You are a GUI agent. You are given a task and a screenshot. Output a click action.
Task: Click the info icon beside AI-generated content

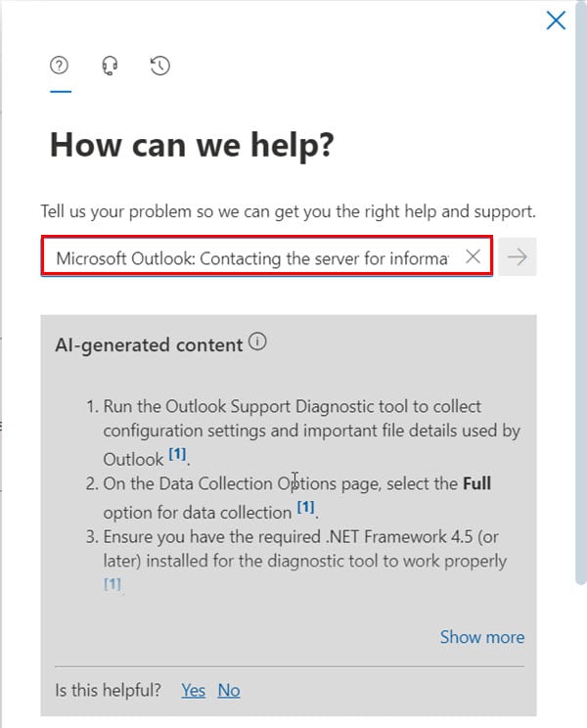[x=257, y=341]
